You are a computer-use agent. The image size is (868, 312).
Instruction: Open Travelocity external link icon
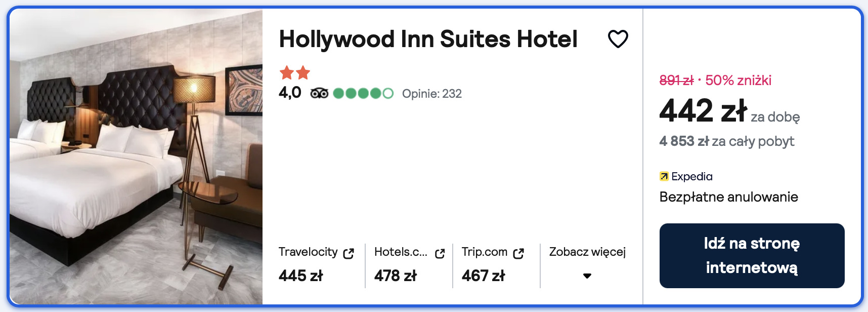tap(349, 253)
